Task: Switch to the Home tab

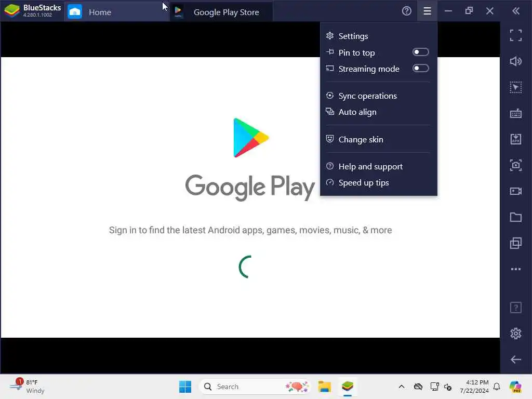Action: [x=116, y=12]
